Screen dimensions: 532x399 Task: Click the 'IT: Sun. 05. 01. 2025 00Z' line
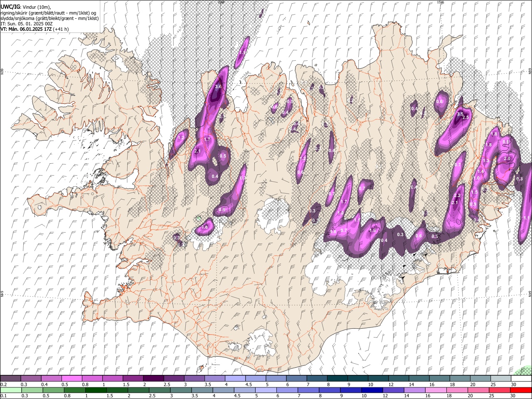[x=27, y=24]
